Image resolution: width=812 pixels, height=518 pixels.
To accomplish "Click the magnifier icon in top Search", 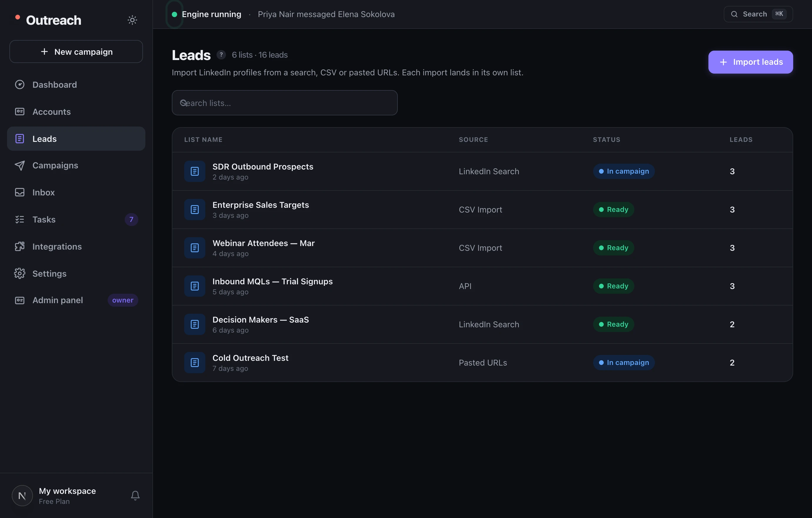I will point(734,14).
